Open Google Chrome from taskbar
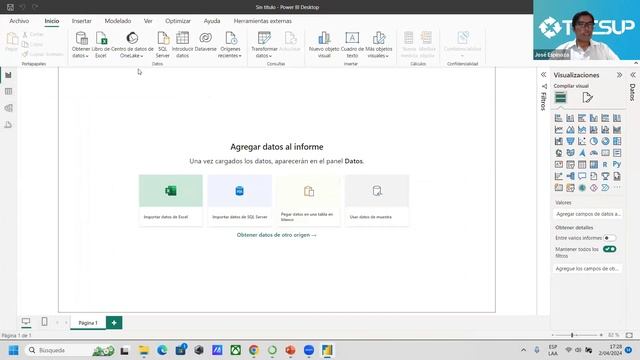640x360 pixels. point(253,350)
